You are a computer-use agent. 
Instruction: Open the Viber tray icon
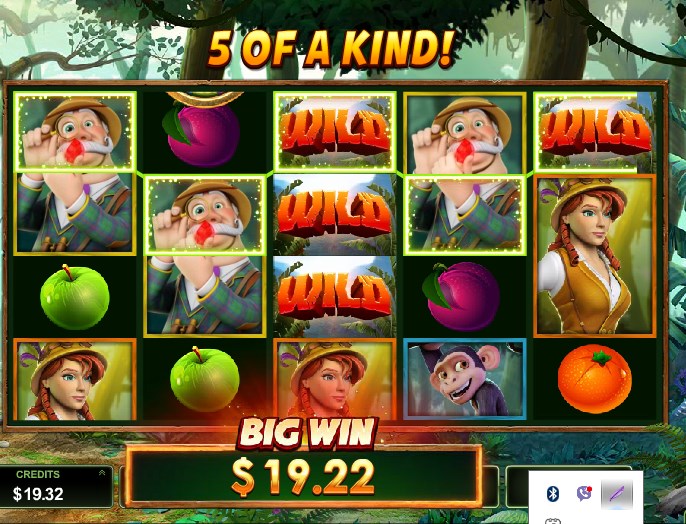[584, 493]
